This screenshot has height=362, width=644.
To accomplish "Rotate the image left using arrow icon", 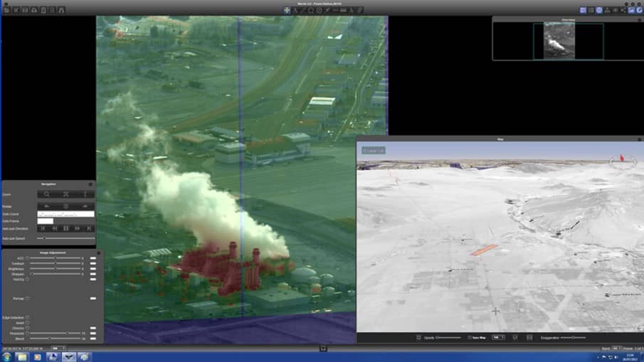I will coord(47,206).
